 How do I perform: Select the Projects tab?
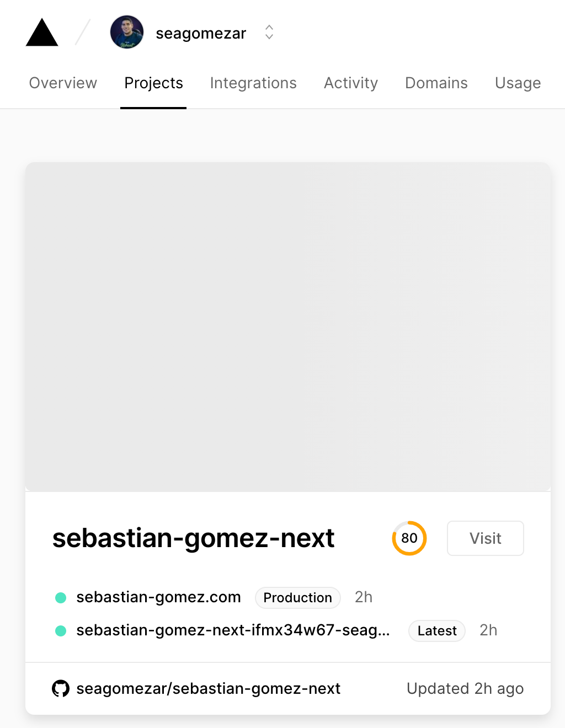[x=153, y=83]
